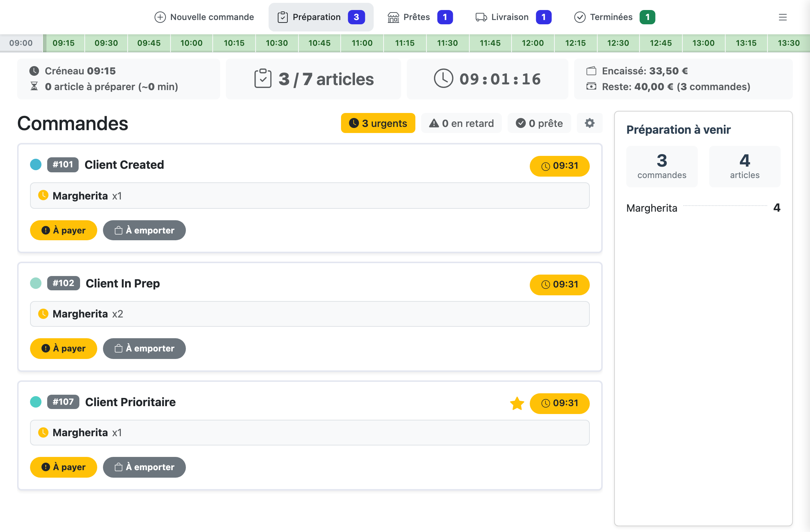810x532 pixels.
Task: Select the 10:00 timeline slot
Action: pyautogui.click(x=191, y=43)
